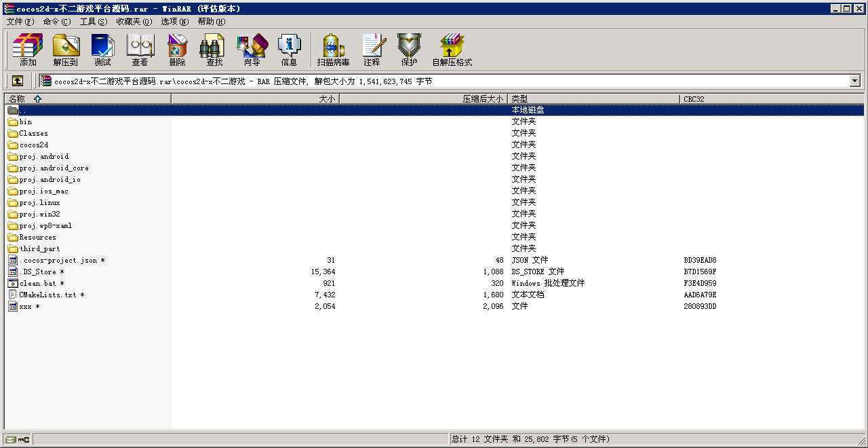The image size is (868, 448).
Task: Sort by 大小 (Size) column header
Action: coord(255,99)
